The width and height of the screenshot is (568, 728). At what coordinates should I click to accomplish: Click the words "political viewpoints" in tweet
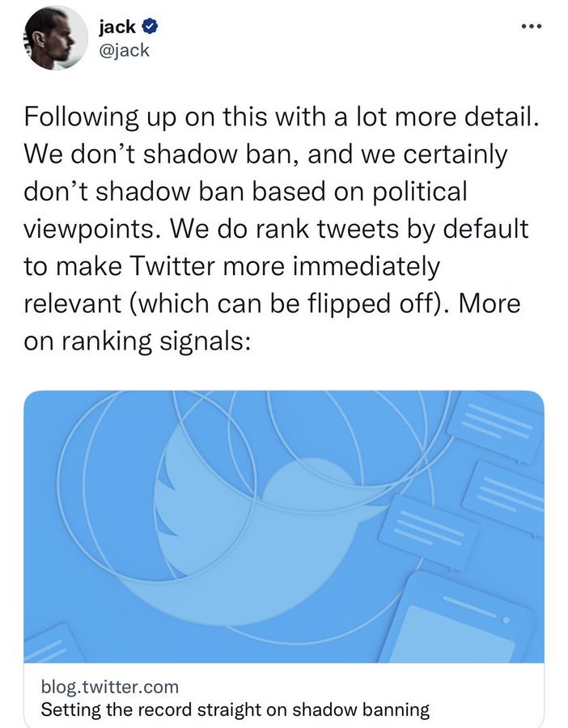[x=245, y=210]
